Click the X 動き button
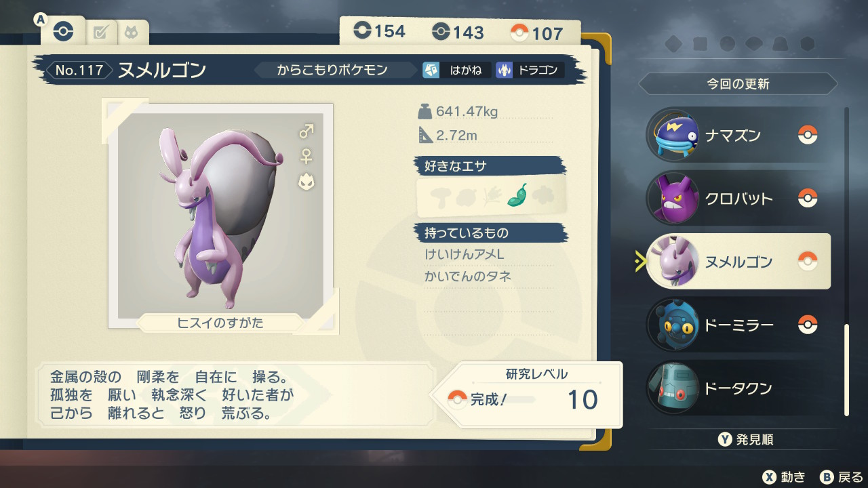The height and width of the screenshot is (488, 868). tap(785, 476)
